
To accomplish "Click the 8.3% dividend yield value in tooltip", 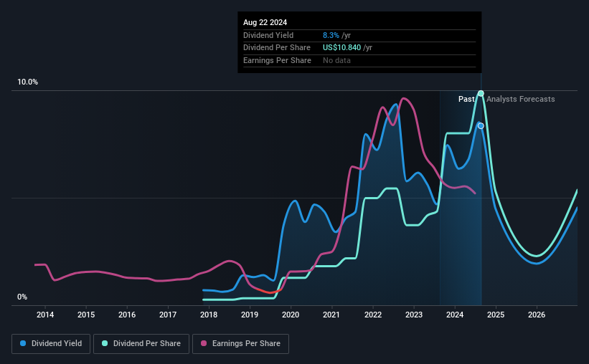I will click(x=331, y=35).
